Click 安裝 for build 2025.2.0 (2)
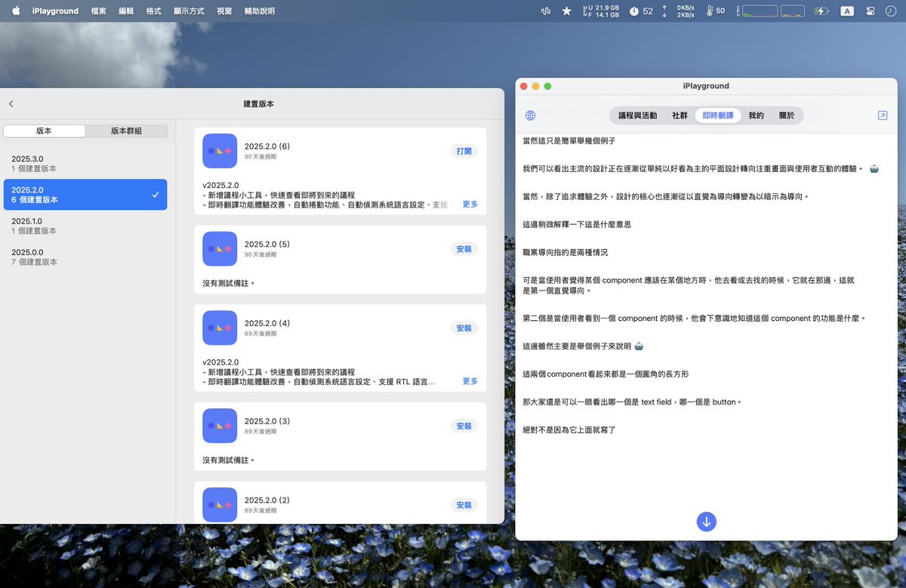Screen dimensions: 906x588 (x=464, y=505)
